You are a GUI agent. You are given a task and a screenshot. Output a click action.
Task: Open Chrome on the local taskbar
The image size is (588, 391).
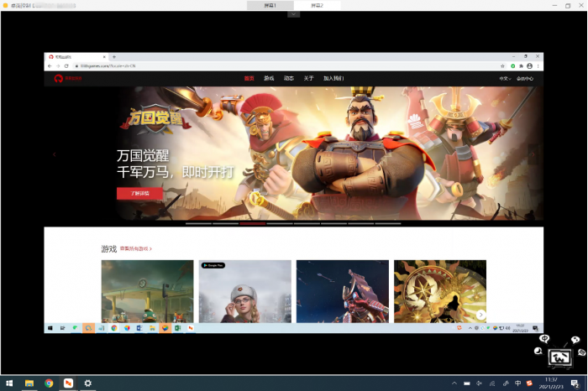coord(49,383)
